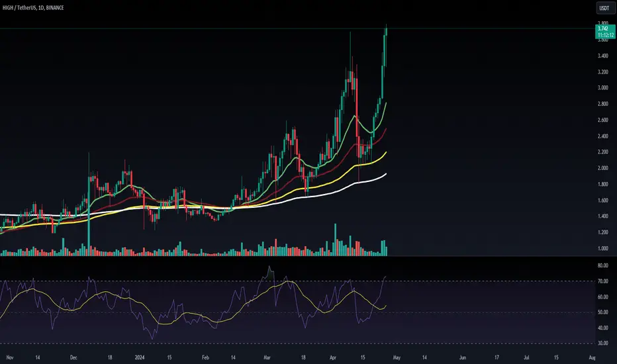Click the 2.600 price axis label
Image resolution: width=617 pixels, height=364 pixels.
click(603, 120)
